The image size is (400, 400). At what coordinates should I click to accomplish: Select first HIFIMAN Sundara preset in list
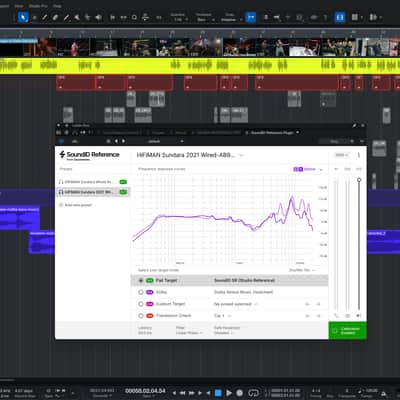[93, 182]
